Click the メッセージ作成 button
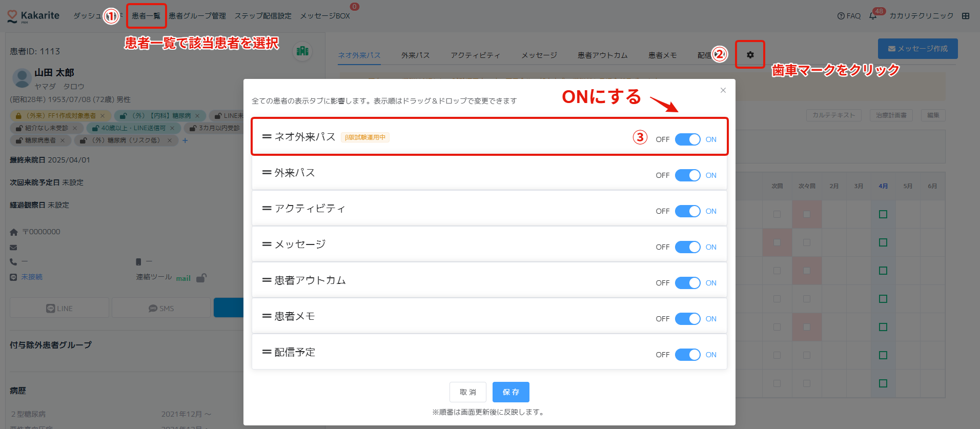 pos(918,49)
